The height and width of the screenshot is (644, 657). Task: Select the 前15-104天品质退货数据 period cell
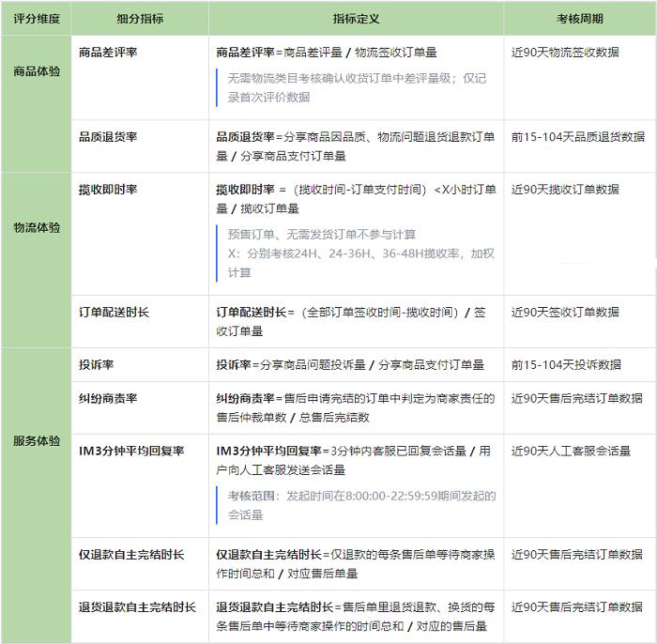[577, 137]
